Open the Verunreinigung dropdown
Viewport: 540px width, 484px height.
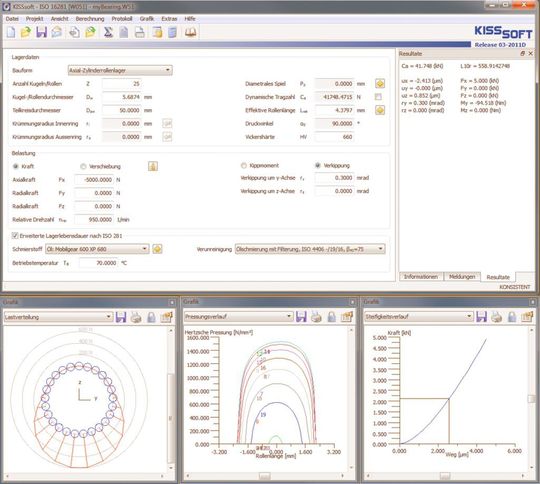[x=310, y=249]
